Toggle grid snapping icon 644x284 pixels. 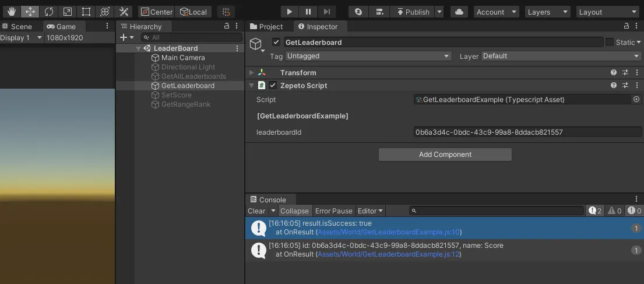(x=226, y=12)
